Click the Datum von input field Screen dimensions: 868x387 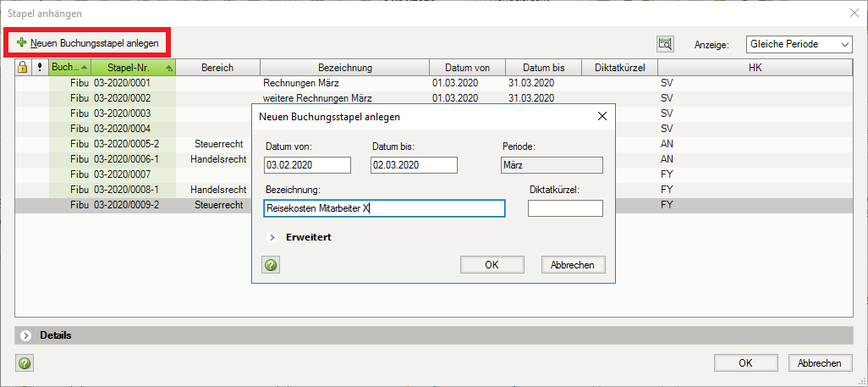(307, 165)
